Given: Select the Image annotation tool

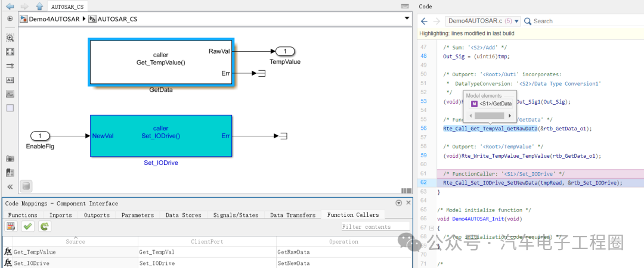Looking at the screenshot, I should click(x=10, y=94).
